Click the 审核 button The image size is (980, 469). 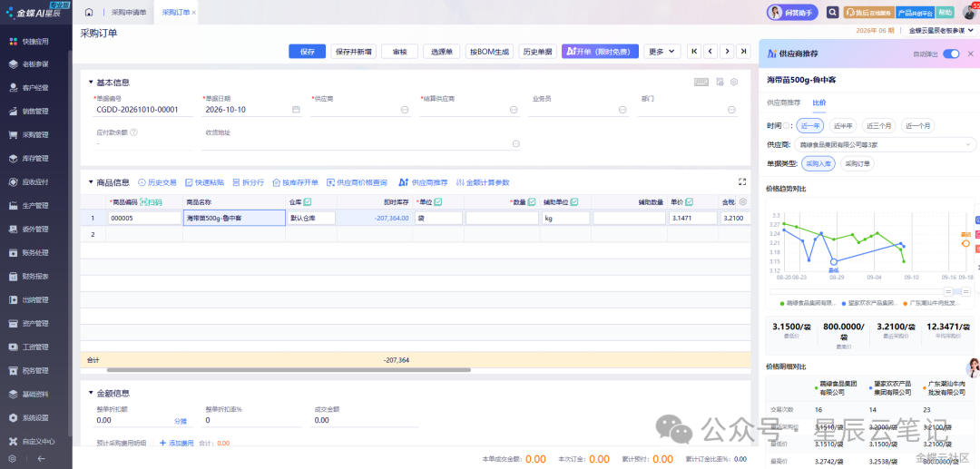(399, 52)
